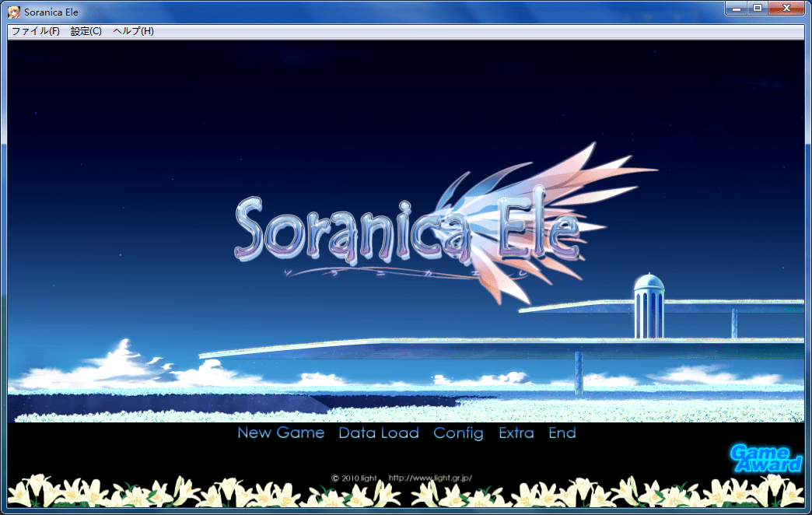Click the window title text Soranica Ele
The image size is (812, 515).
tap(51, 12)
